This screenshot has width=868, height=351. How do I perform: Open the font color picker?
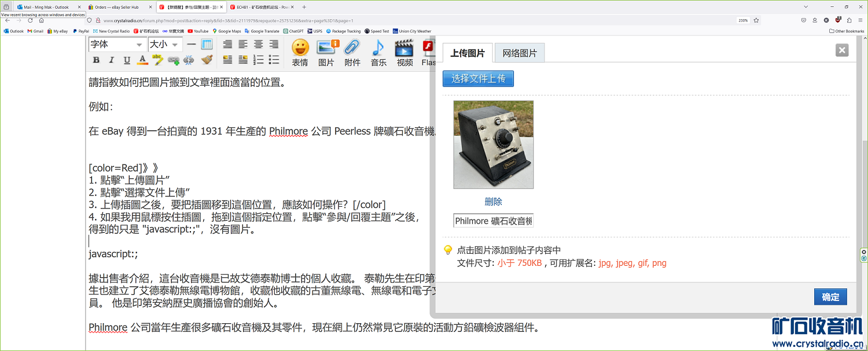(x=142, y=60)
